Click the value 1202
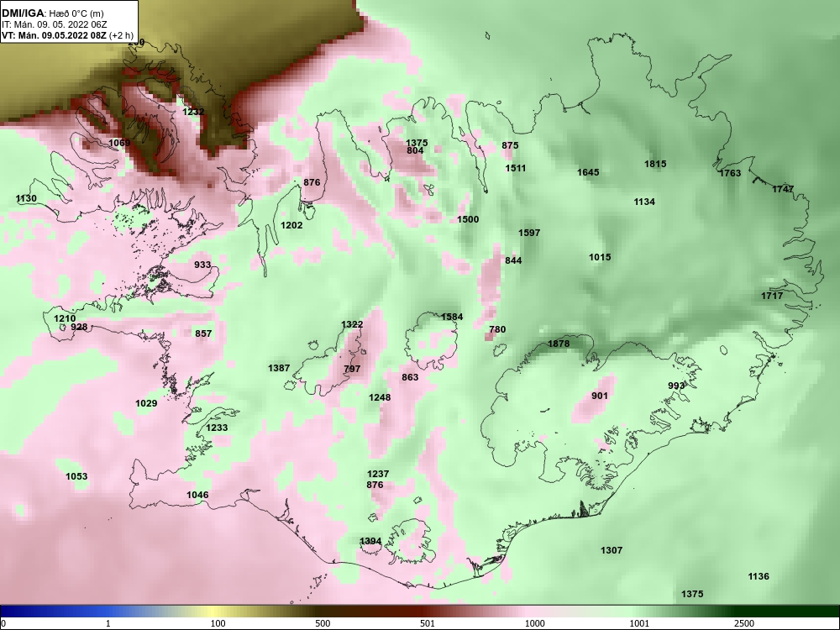The height and width of the screenshot is (630, 840). tap(291, 225)
